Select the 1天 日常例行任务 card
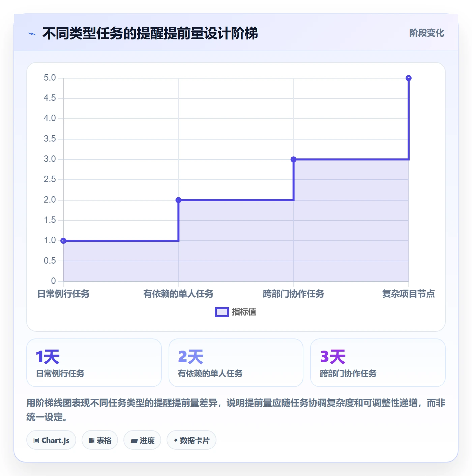The width and height of the screenshot is (472, 476). [94, 363]
